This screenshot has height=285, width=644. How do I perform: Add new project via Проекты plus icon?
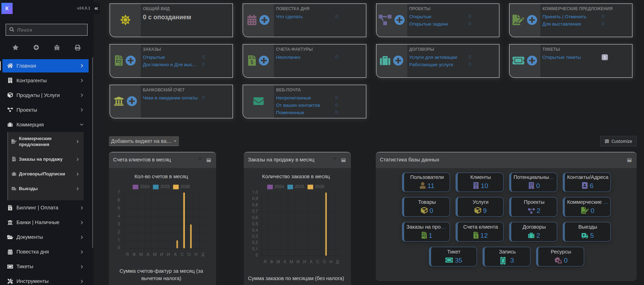pyautogui.click(x=400, y=20)
